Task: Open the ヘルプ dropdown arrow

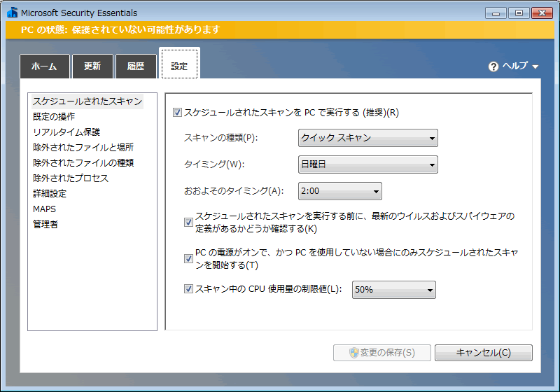Action: (535, 66)
